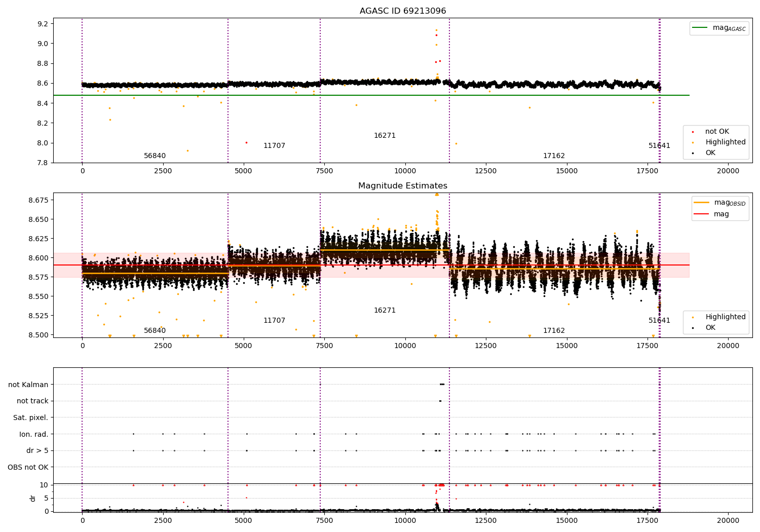
Task: Click the 8.625 y-axis tick label
Action: coord(39,239)
